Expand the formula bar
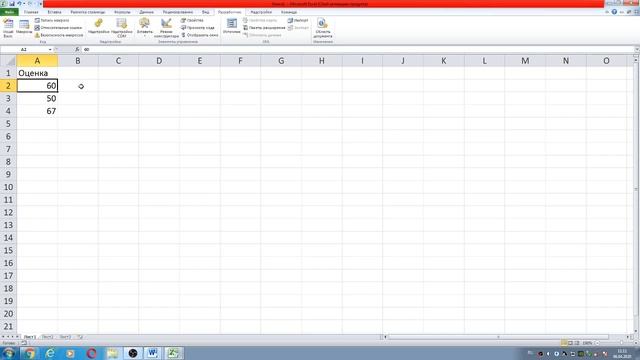Screen dimensions: 640x360 pos(637,49)
